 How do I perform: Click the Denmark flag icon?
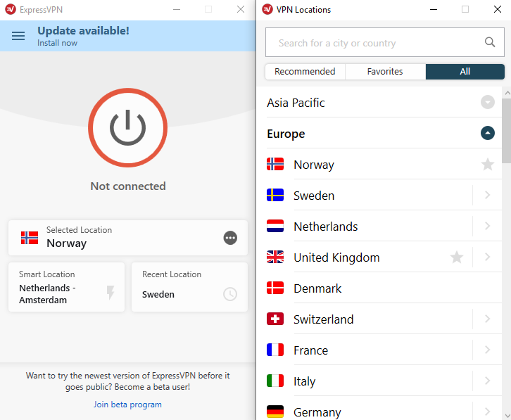275,288
